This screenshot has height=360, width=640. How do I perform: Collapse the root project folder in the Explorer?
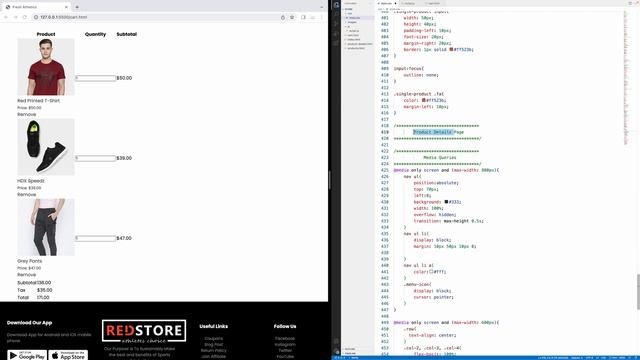(348, 9)
